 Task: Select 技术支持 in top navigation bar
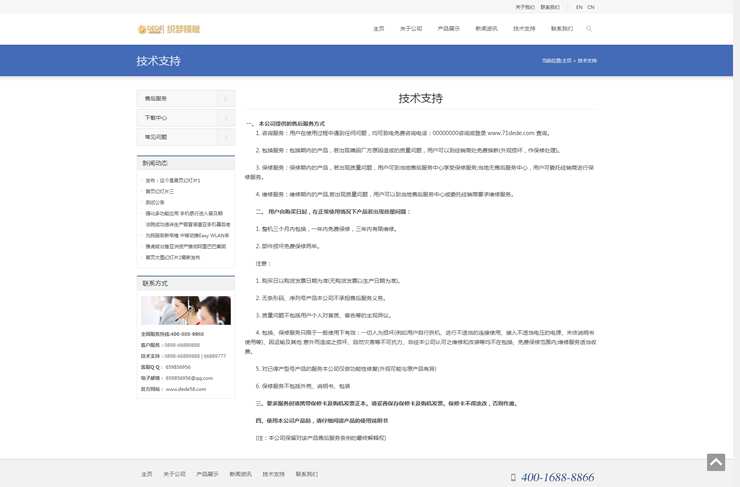tap(524, 29)
